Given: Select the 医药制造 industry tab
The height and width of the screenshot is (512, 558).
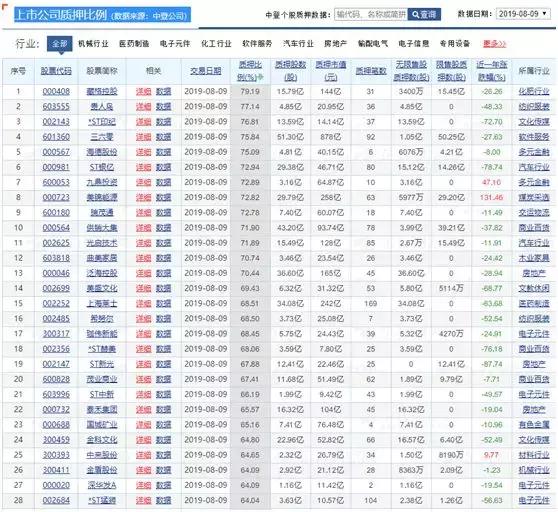Looking at the screenshot, I should pos(134,44).
